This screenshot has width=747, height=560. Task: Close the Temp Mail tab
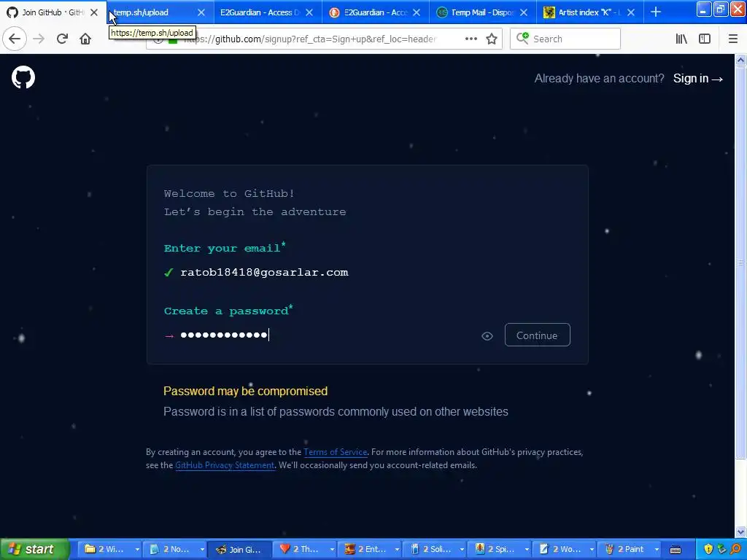tap(524, 12)
